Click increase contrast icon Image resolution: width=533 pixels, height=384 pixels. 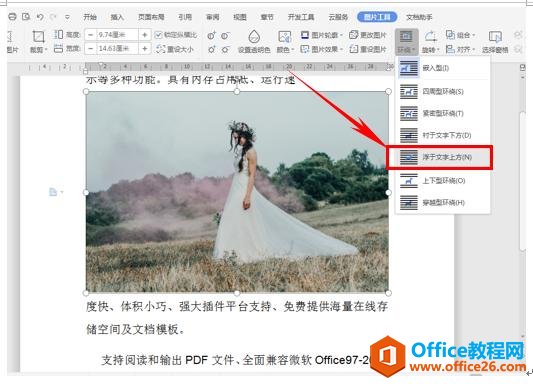click(211, 35)
